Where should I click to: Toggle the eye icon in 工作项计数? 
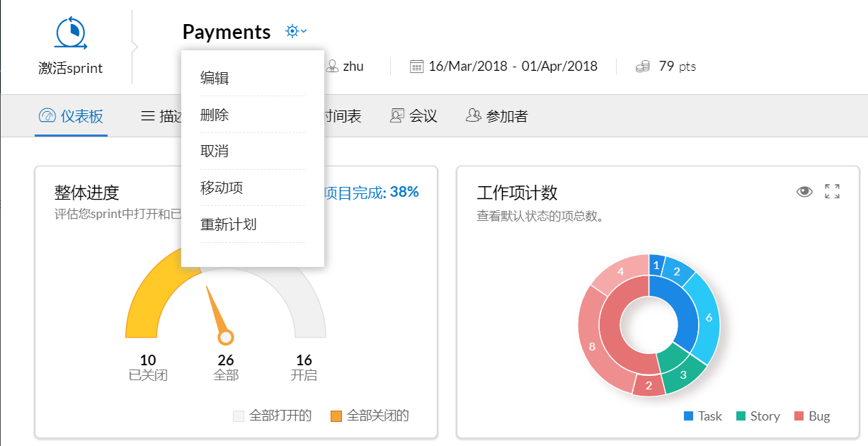pyautogui.click(x=804, y=191)
